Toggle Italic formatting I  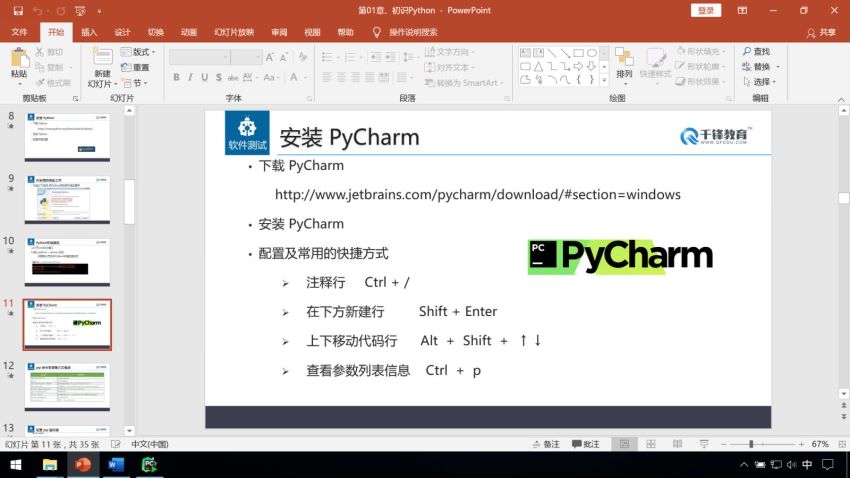(x=190, y=77)
